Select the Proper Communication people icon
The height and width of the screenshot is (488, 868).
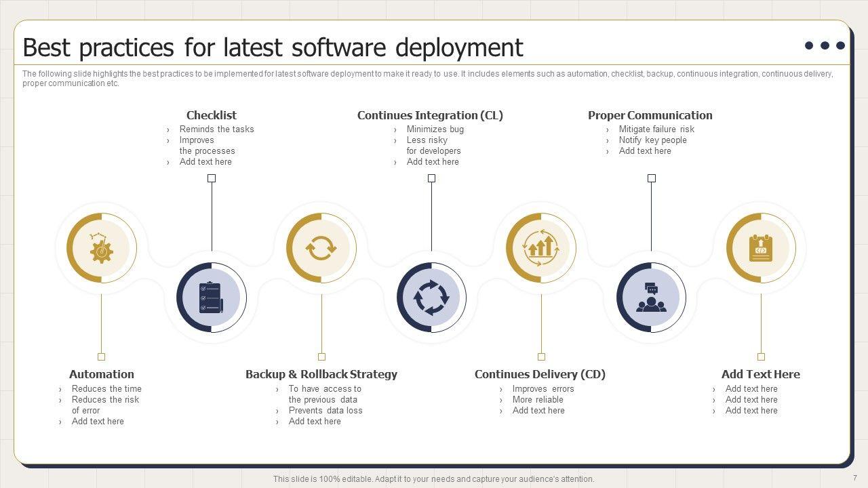651,298
